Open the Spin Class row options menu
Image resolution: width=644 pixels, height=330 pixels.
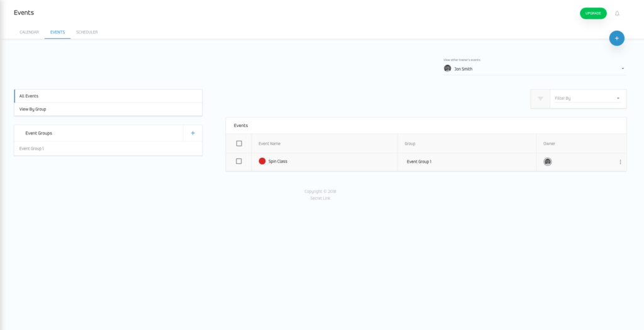tap(620, 162)
